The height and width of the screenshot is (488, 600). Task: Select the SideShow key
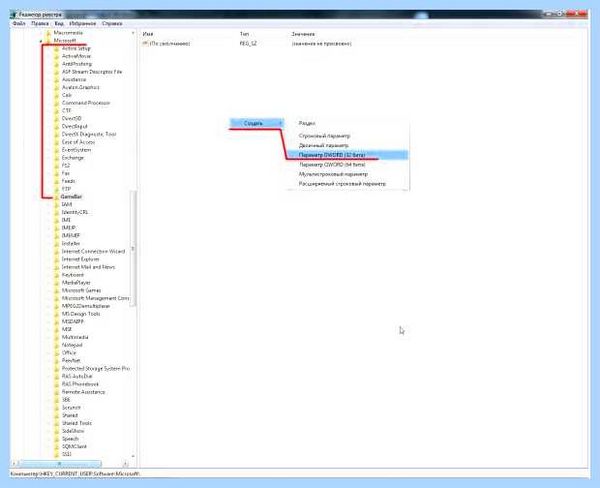73,431
